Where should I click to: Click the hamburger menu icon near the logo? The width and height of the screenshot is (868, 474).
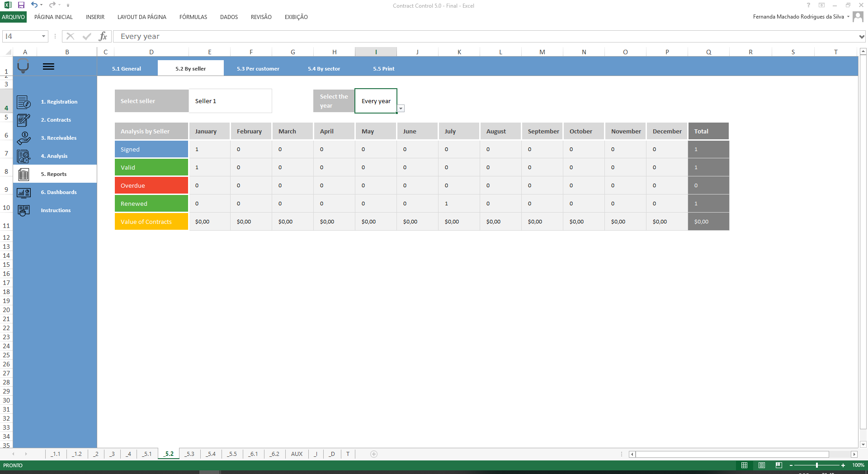coord(48,66)
